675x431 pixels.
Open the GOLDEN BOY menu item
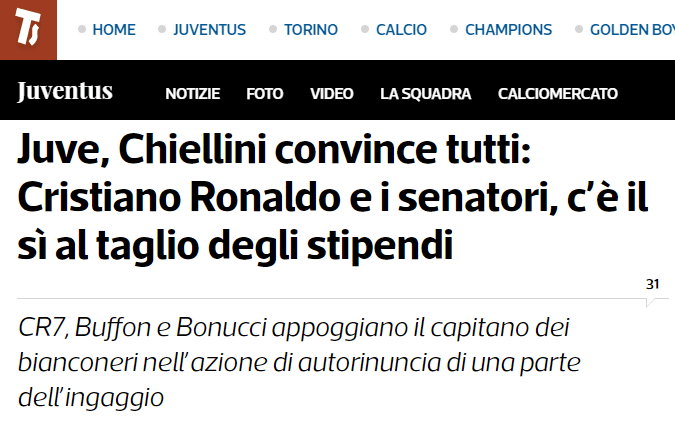tap(631, 30)
